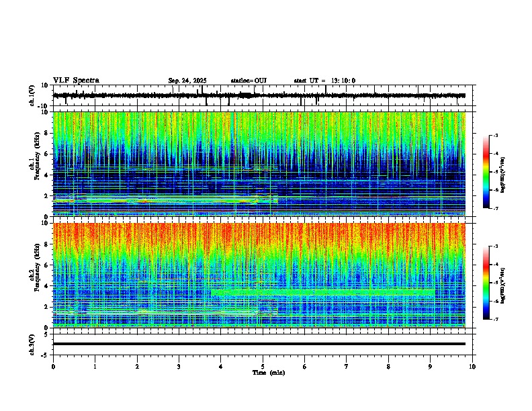This screenshot has height=411, width=532.
Task: Click the green 3.4 kHz band in ch.2 spectrogram
Action: 323,292
